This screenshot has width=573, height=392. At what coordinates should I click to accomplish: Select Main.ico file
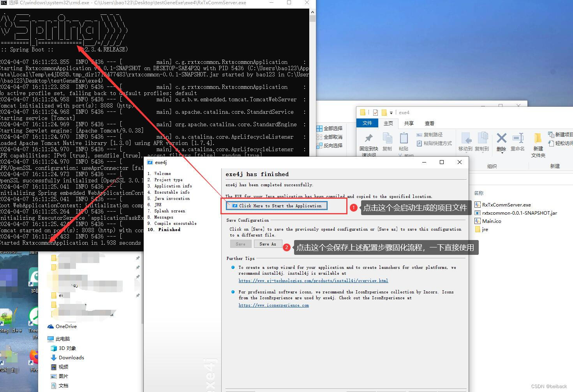tap(488, 221)
